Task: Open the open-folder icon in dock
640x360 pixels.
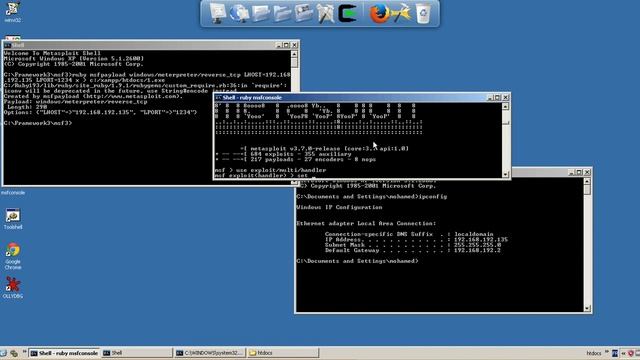Action: [x=282, y=13]
